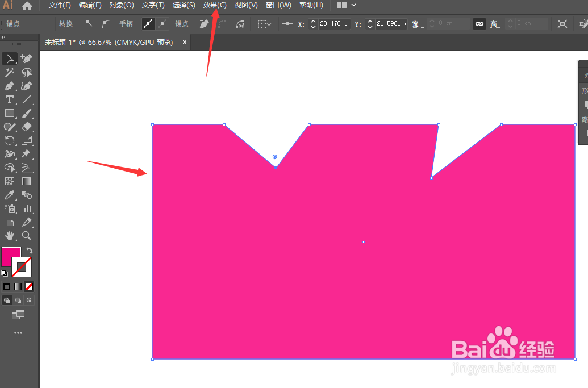Open the 文件(F) menu
The image size is (588, 388).
(60, 5)
